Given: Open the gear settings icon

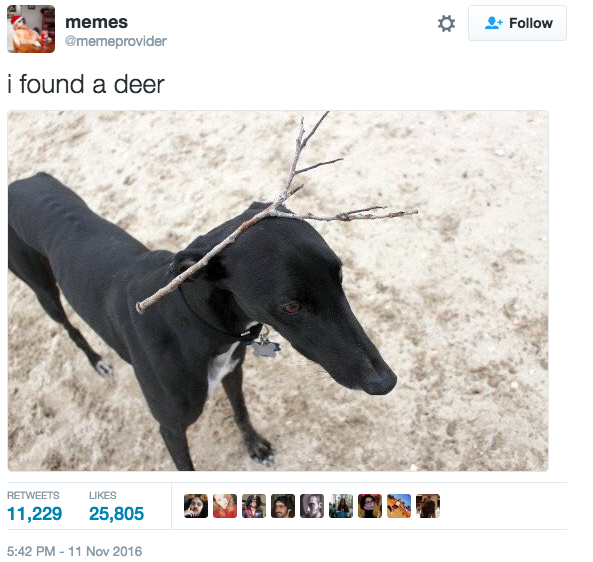Looking at the screenshot, I should (x=446, y=23).
